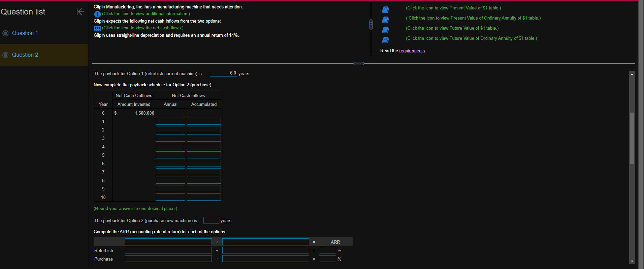Click the view additional information link text

pyautogui.click(x=146, y=14)
